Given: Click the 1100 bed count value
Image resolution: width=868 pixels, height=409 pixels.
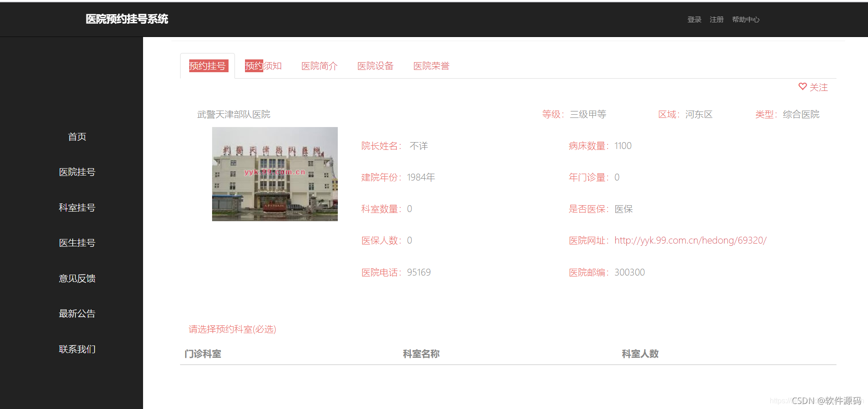Looking at the screenshot, I should point(623,146).
